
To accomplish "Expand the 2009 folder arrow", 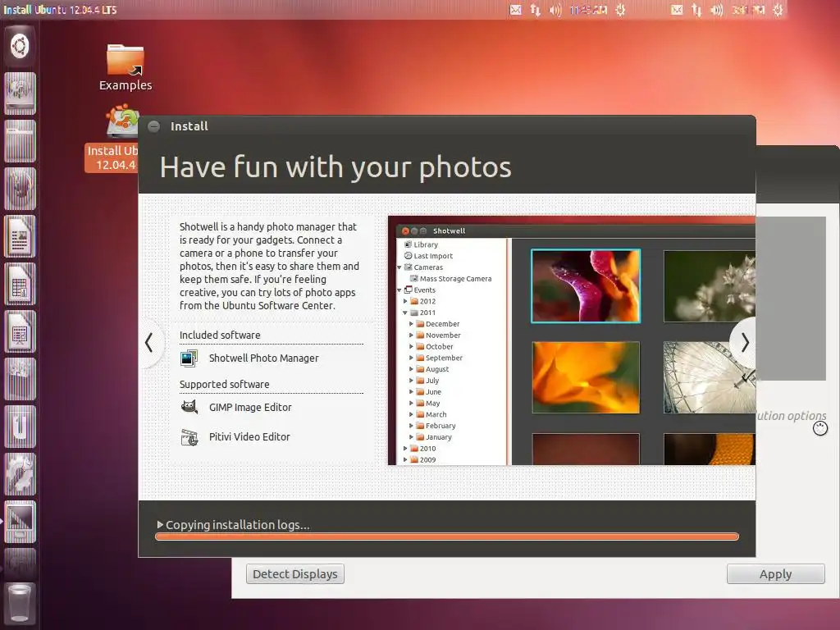I will click(405, 459).
